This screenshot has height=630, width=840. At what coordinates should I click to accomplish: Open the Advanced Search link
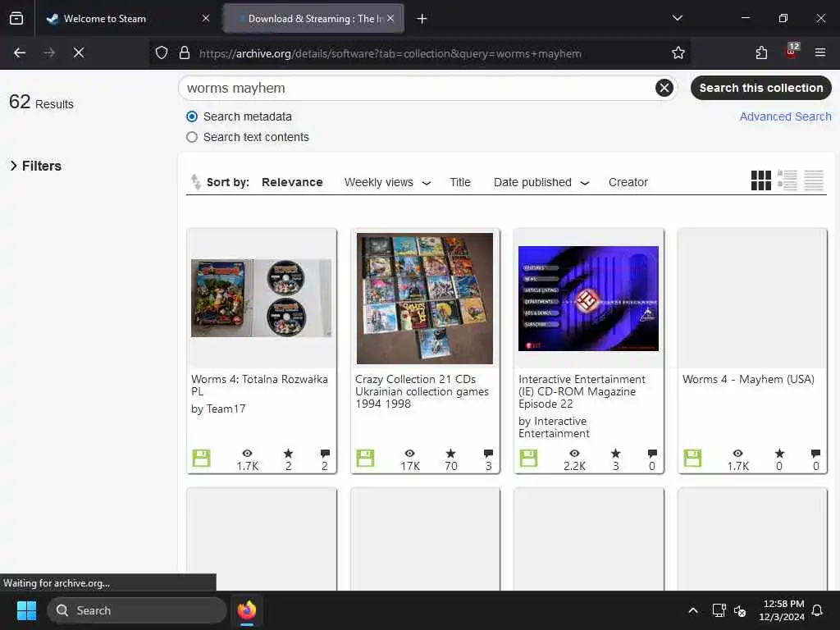pos(785,116)
